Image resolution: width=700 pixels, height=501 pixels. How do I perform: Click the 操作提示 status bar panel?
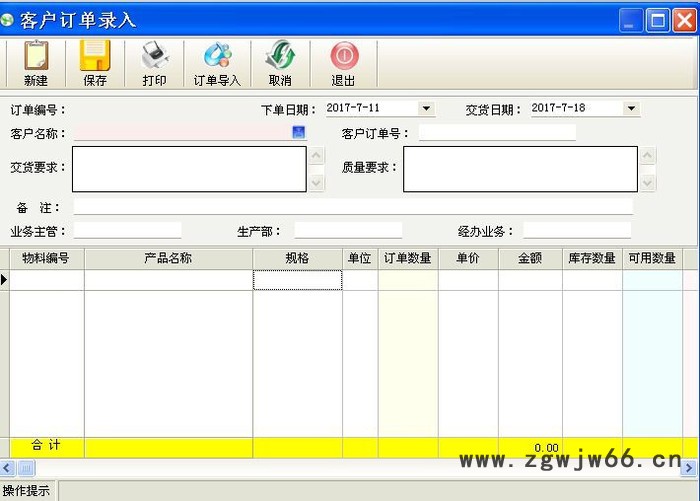point(26,491)
